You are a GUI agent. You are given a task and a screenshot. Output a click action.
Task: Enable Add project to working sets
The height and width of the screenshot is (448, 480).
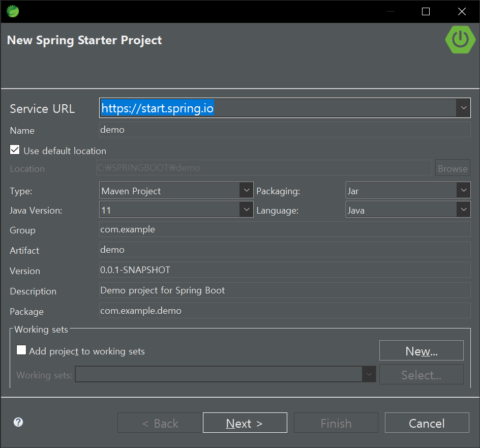tap(20, 350)
